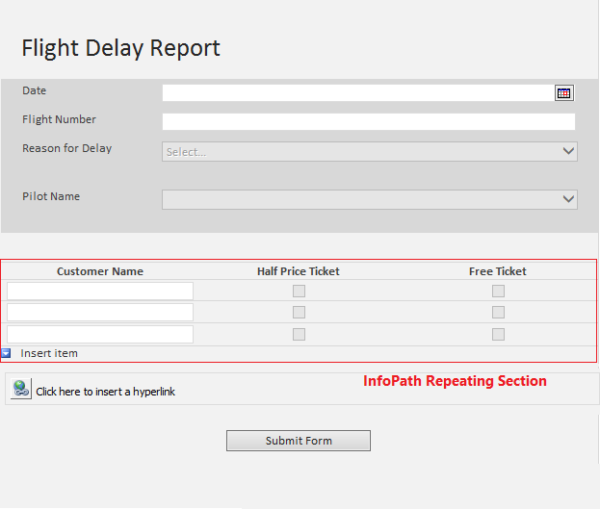Open the Date calendar picker icon

point(564,93)
